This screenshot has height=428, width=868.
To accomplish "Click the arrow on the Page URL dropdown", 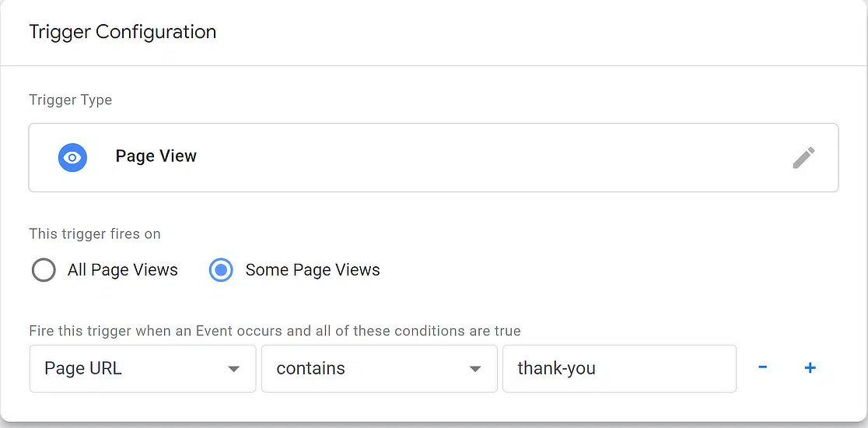I will coord(233,370).
